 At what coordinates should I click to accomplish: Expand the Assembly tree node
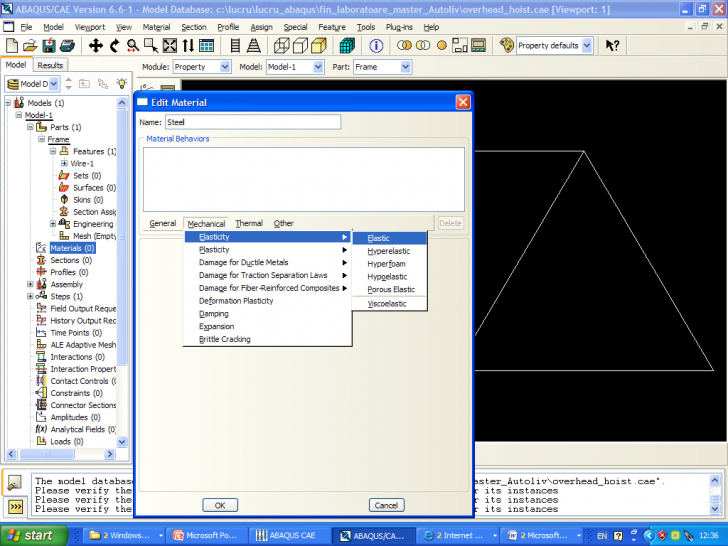click(30, 284)
